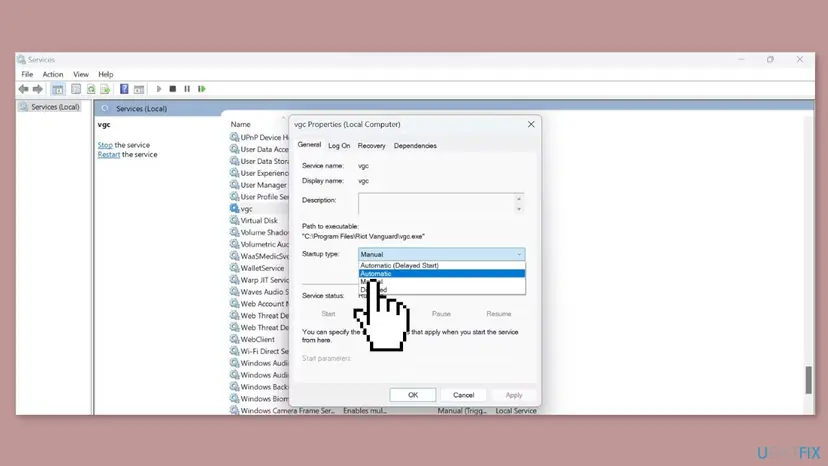
Task: Choose the Disabled startup option
Action: [441, 289]
